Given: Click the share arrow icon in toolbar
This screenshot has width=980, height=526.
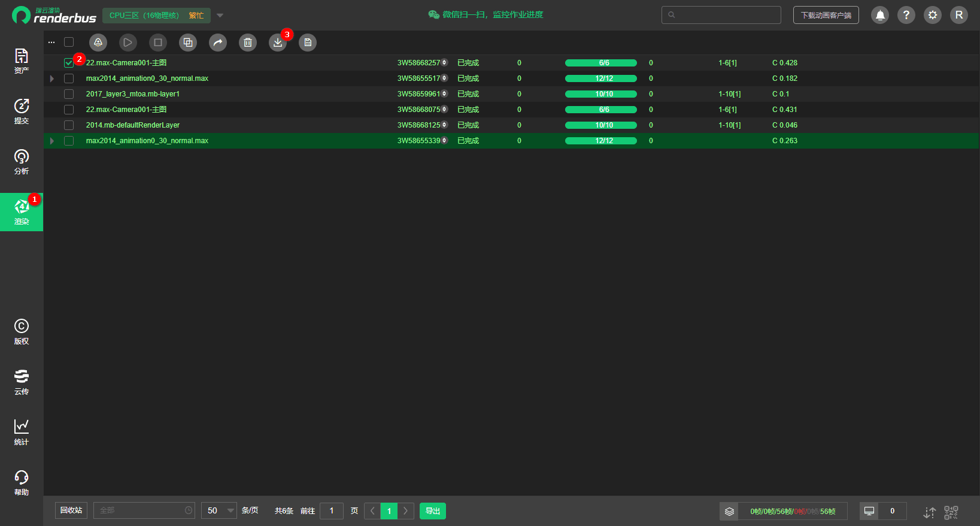Looking at the screenshot, I should 218,43.
